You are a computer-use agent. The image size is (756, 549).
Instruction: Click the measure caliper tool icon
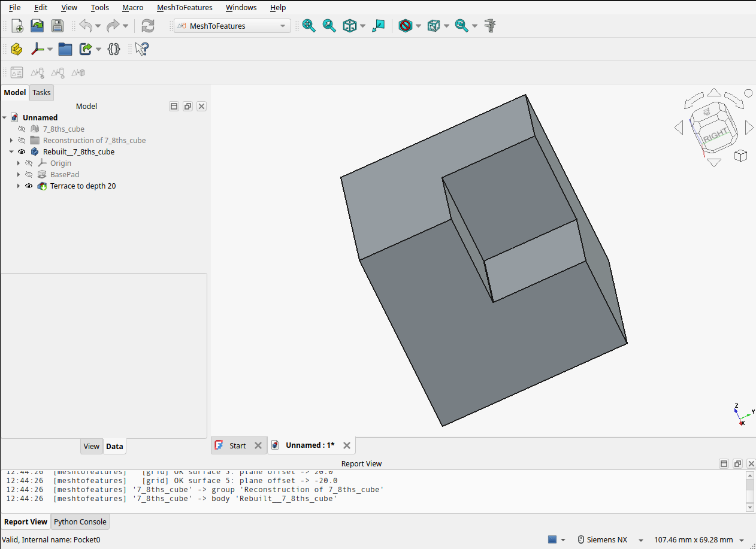pyautogui.click(x=491, y=26)
